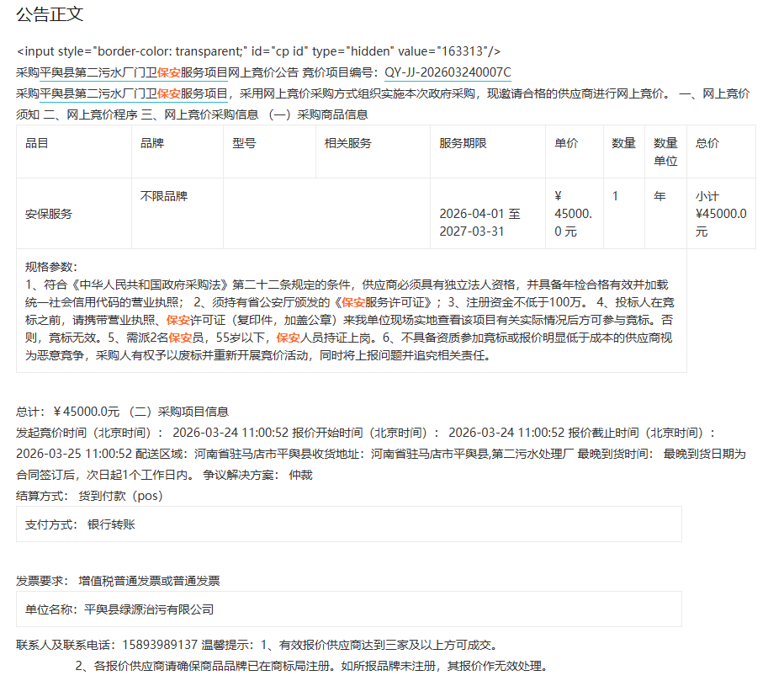Click the 公告正文 heading
The image size is (784, 697).
(x=50, y=15)
